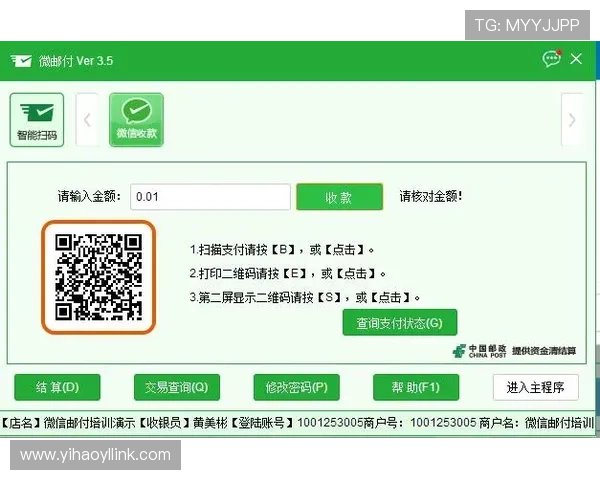600x480 pixels.
Task: Focus the 请输入金额 amount input field
Action: point(210,197)
